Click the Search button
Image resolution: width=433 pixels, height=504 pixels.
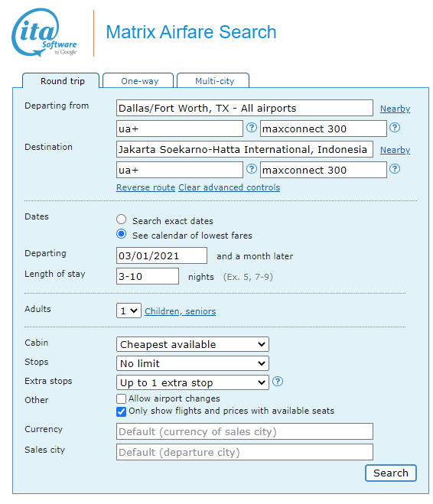[x=391, y=473]
